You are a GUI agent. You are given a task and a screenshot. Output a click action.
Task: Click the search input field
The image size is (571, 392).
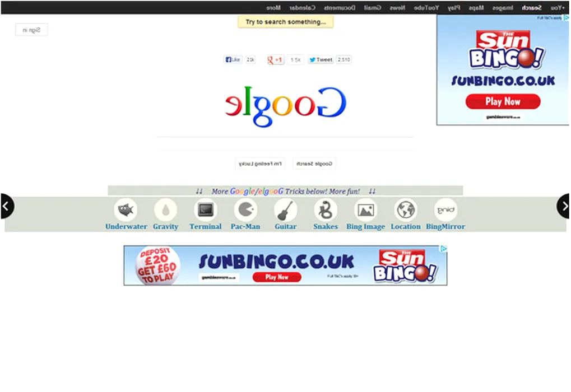click(286, 143)
